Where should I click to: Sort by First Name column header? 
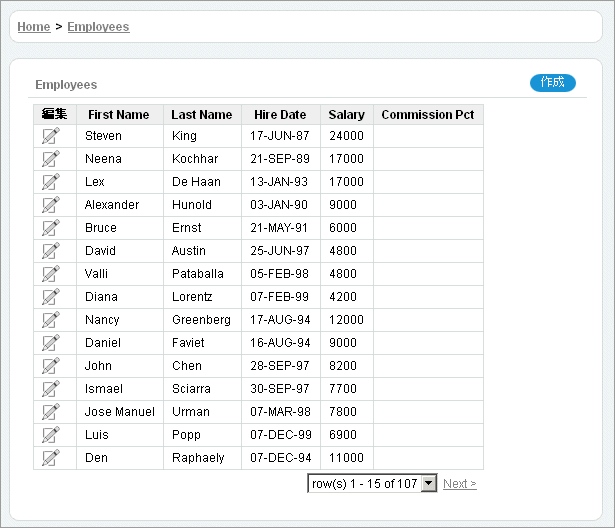[118, 115]
